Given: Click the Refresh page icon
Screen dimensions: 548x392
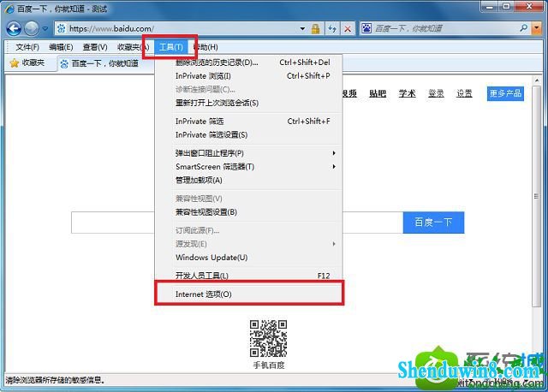Looking at the screenshot, I should 332,28.
